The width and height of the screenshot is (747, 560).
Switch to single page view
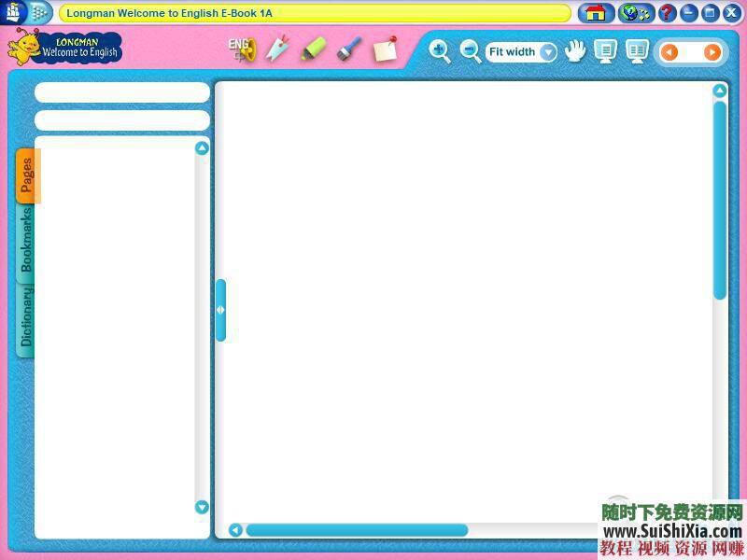[605, 51]
